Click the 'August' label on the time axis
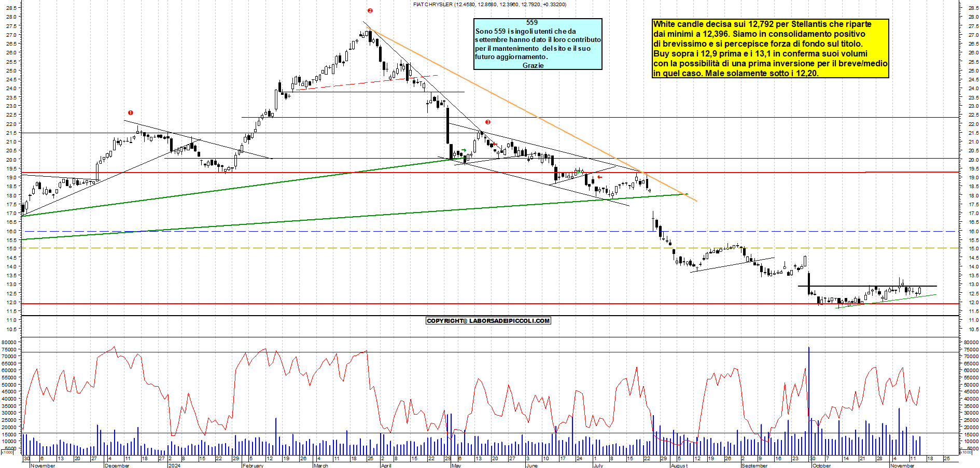Image resolution: width=980 pixels, height=468 pixels. click(x=679, y=465)
